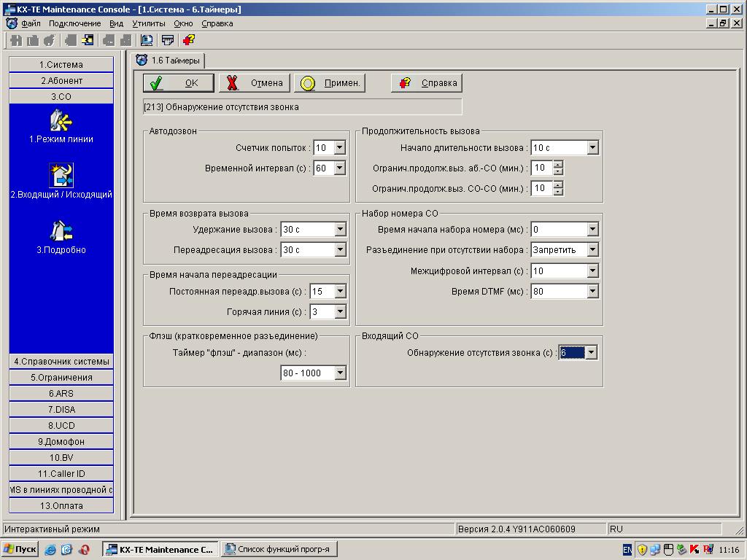Click the blue monitor toolbar icon
Image resolution: width=747 pixels, height=560 pixels.
point(146,41)
